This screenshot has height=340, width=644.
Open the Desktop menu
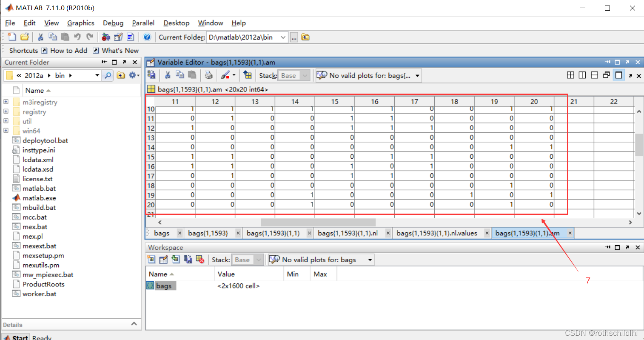pos(177,23)
